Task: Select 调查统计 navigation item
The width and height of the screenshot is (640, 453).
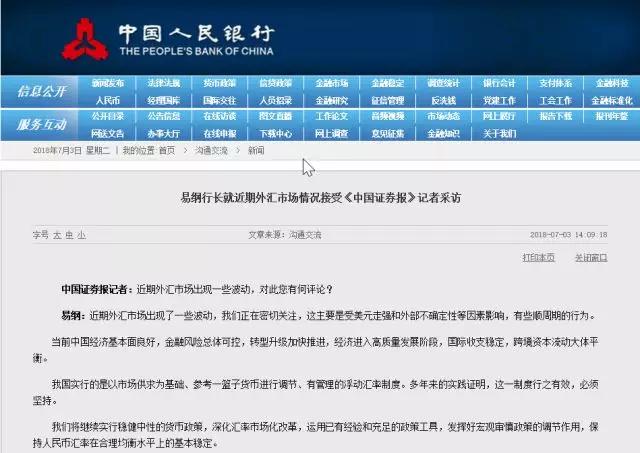Action: pyautogui.click(x=444, y=83)
